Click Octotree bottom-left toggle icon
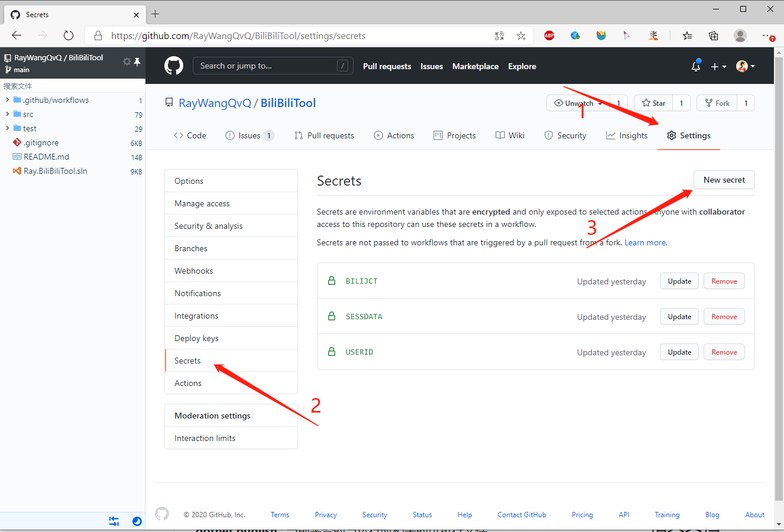The height and width of the screenshot is (532, 784). [114, 521]
